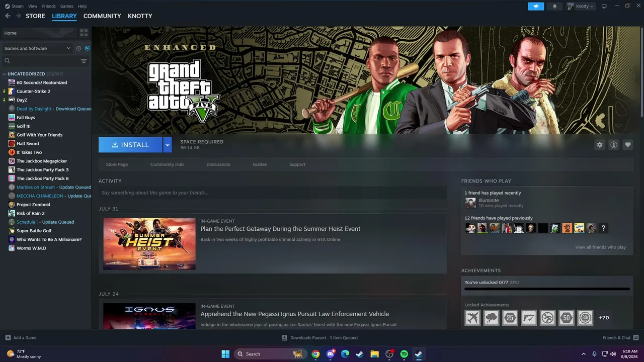This screenshot has width=644, height=362.
Task: Open Discord from the taskbar
Action: tap(331, 354)
